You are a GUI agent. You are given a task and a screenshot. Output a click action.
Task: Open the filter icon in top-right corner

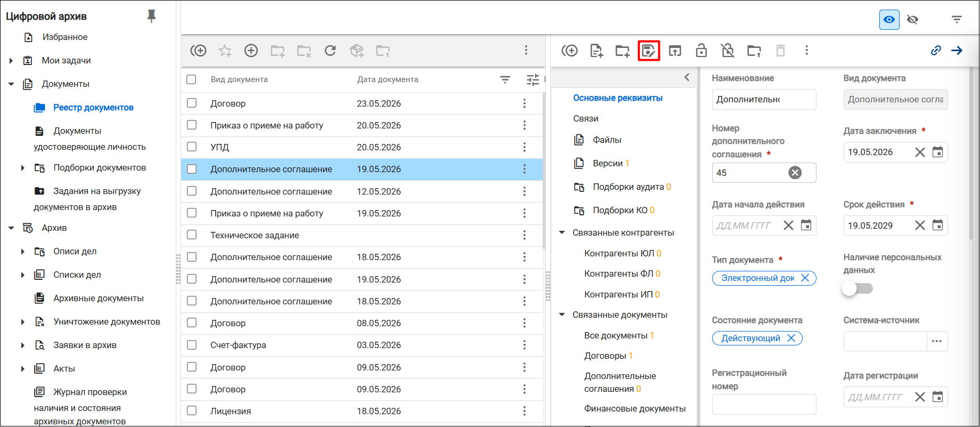(x=957, y=20)
